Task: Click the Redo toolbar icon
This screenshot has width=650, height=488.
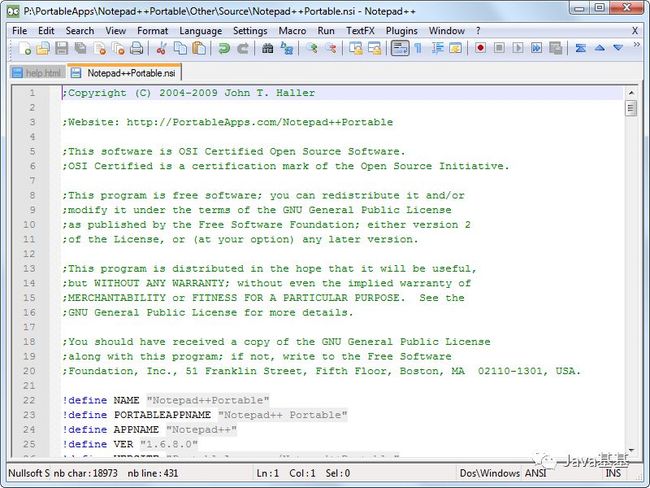Action: click(243, 49)
